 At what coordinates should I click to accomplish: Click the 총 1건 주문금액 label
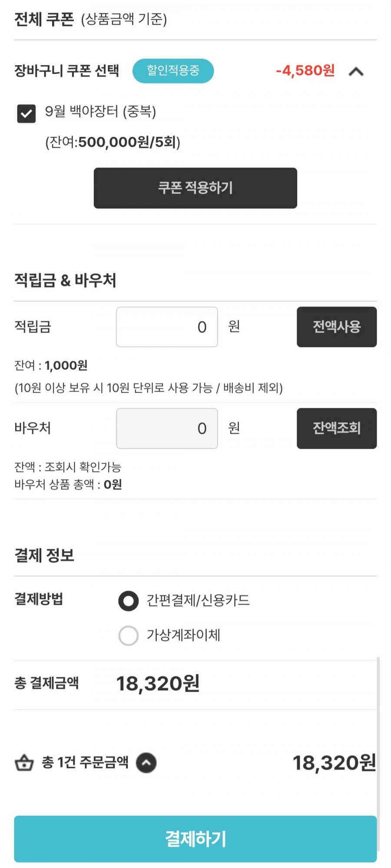(x=85, y=762)
